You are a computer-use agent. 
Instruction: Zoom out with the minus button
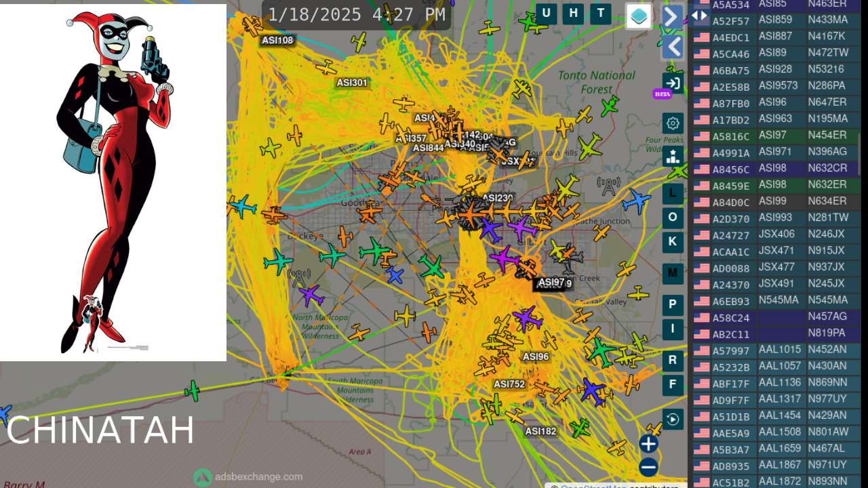(x=649, y=467)
